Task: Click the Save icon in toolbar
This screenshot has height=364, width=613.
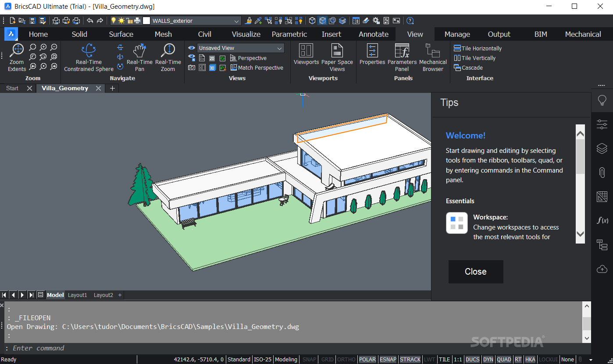Action: pyautogui.click(x=32, y=21)
